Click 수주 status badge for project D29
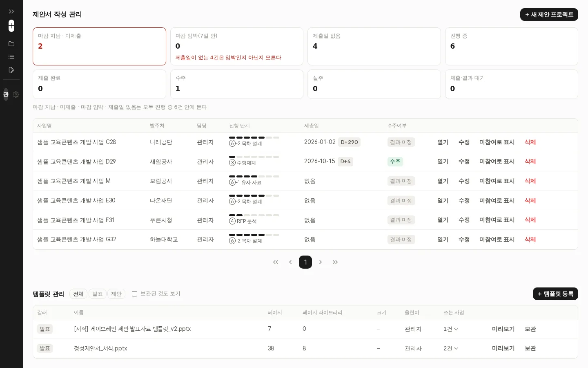 coord(395,162)
